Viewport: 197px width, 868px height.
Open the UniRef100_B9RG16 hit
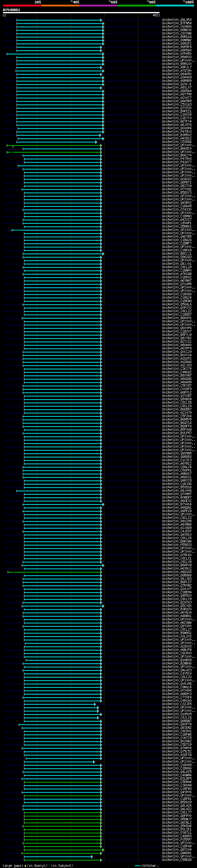pyautogui.click(x=176, y=37)
